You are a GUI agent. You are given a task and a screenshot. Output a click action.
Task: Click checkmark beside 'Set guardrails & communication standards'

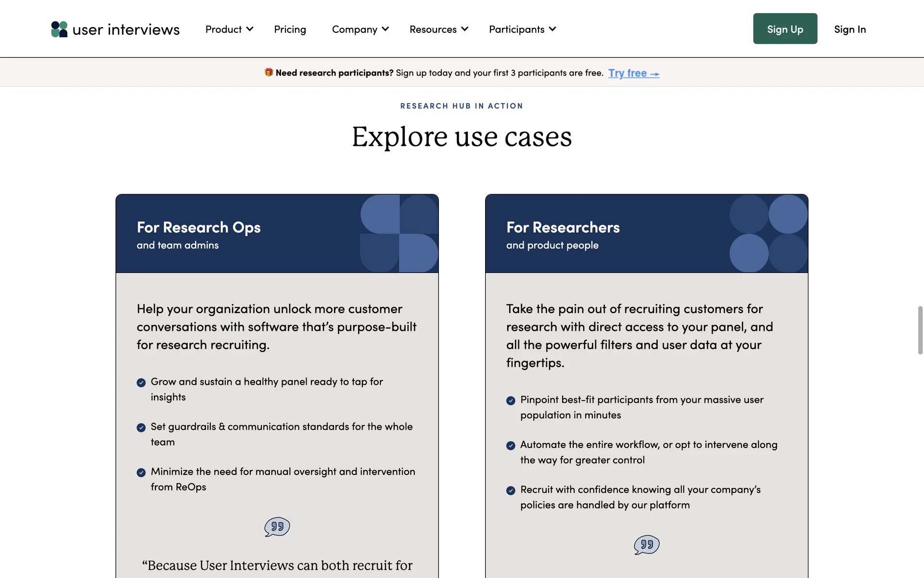click(x=141, y=427)
